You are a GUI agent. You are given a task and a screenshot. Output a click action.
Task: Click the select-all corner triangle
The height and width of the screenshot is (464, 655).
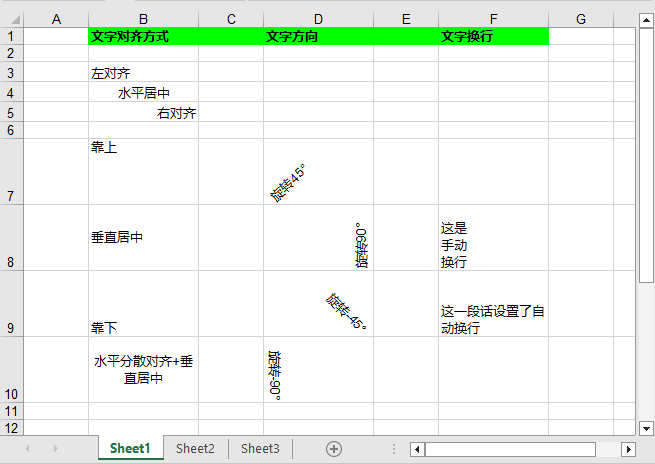click(x=15, y=19)
